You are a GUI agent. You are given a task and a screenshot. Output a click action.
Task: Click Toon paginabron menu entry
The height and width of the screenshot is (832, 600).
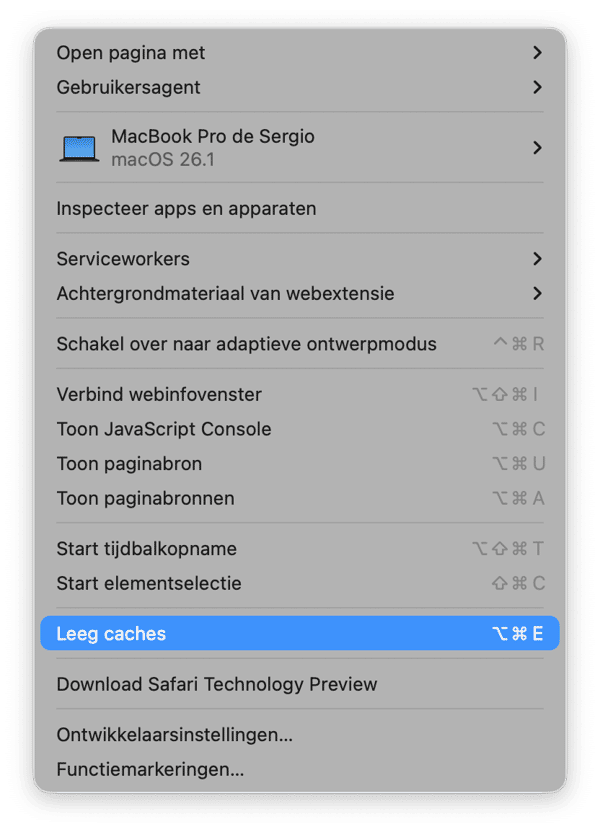point(129,464)
